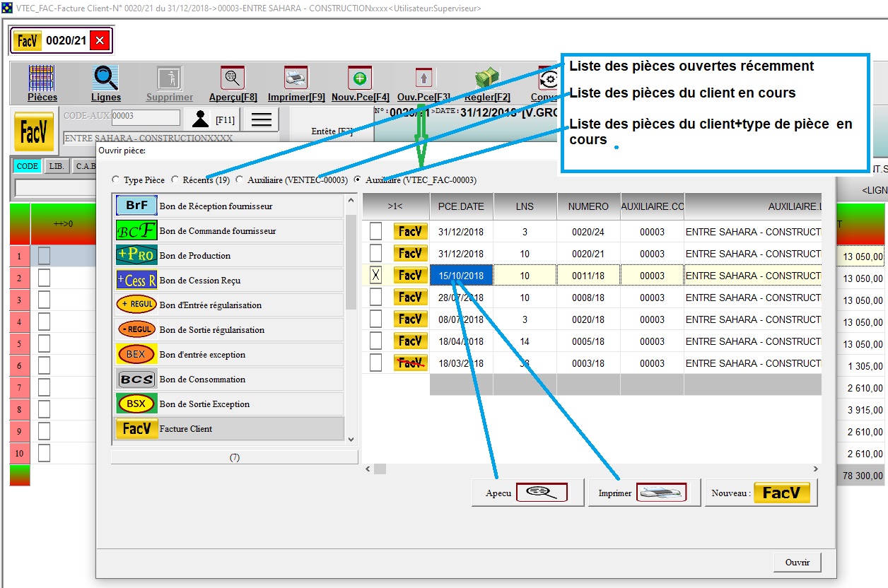888x588 pixels.
Task: Click the NUMERO column header
Action: [x=588, y=206]
